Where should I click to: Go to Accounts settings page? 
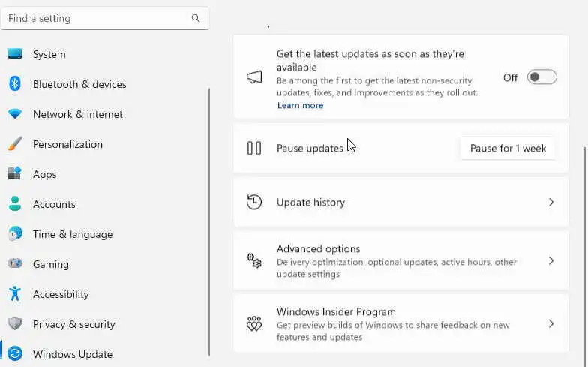pyautogui.click(x=54, y=204)
